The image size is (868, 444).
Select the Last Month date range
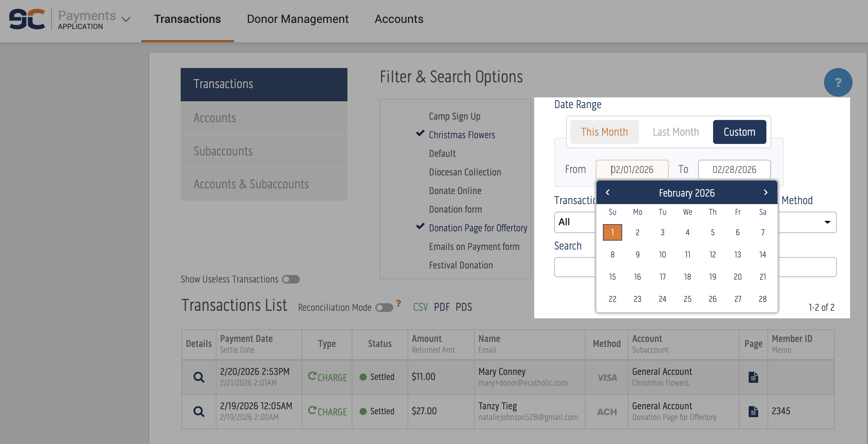click(676, 132)
